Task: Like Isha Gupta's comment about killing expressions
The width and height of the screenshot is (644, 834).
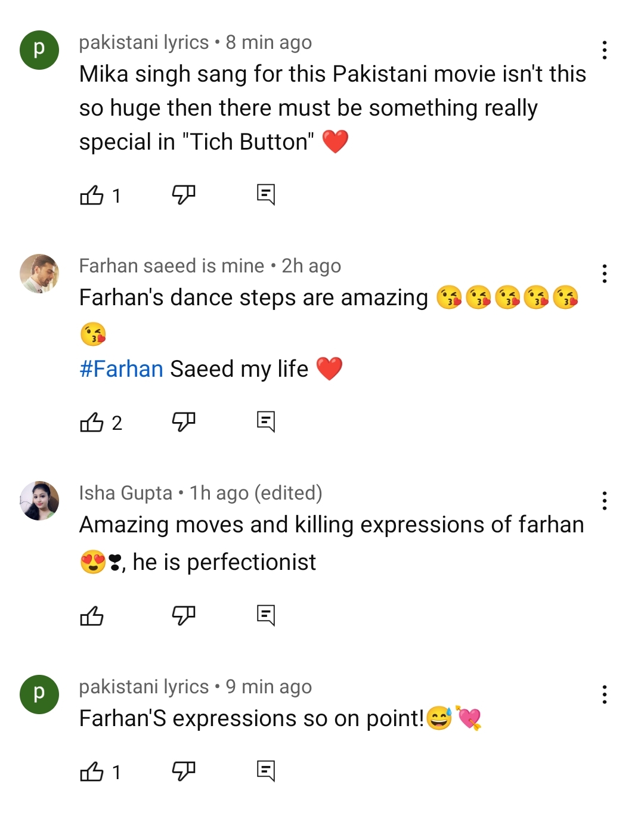Action: [x=92, y=614]
